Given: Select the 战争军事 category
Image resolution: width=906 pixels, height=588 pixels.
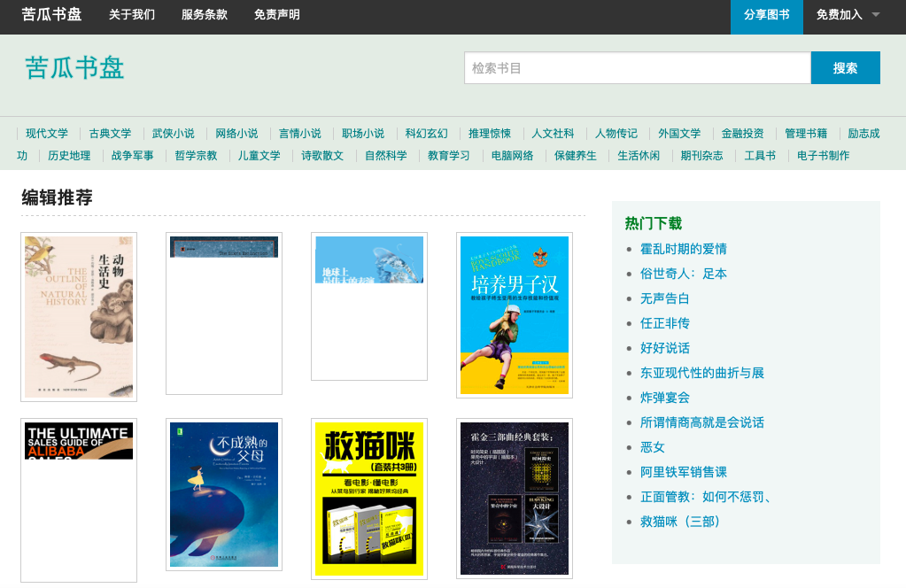Looking at the screenshot, I should [132, 155].
